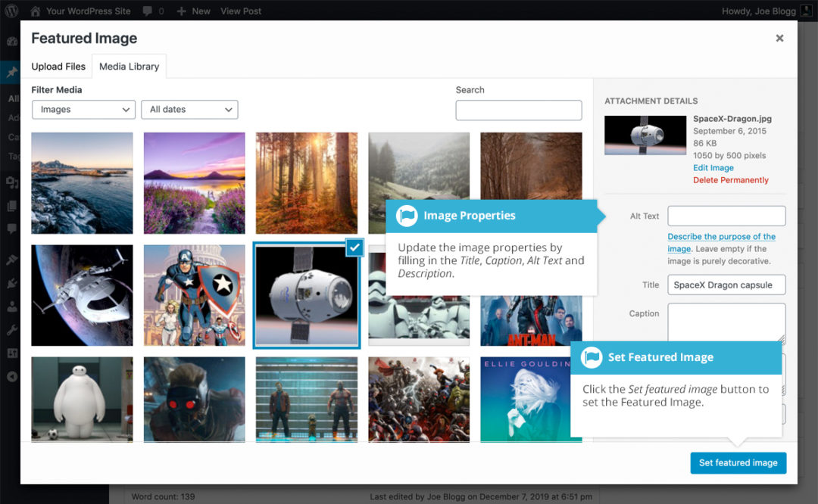
Task: Click inside the Search media field
Action: click(x=518, y=110)
